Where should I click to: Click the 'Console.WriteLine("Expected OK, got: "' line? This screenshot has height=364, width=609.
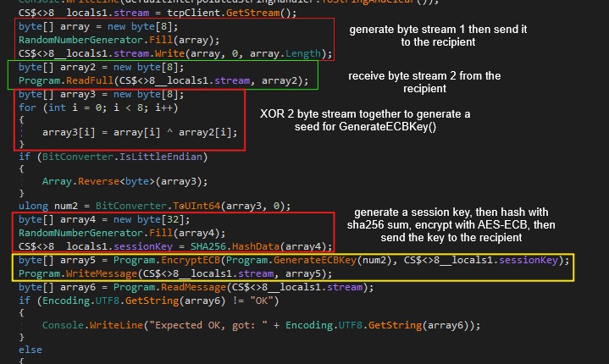(x=261, y=325)
